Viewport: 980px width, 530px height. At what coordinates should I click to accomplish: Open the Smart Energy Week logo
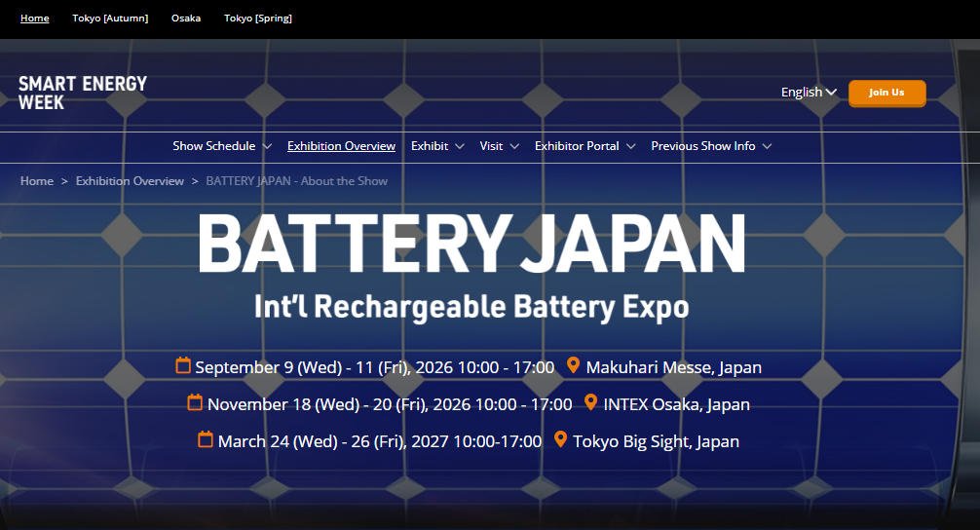point(83,94)
